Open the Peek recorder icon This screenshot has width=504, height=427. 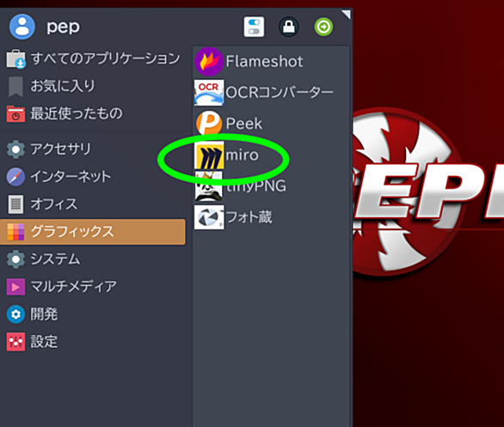[x=209, y=123]
